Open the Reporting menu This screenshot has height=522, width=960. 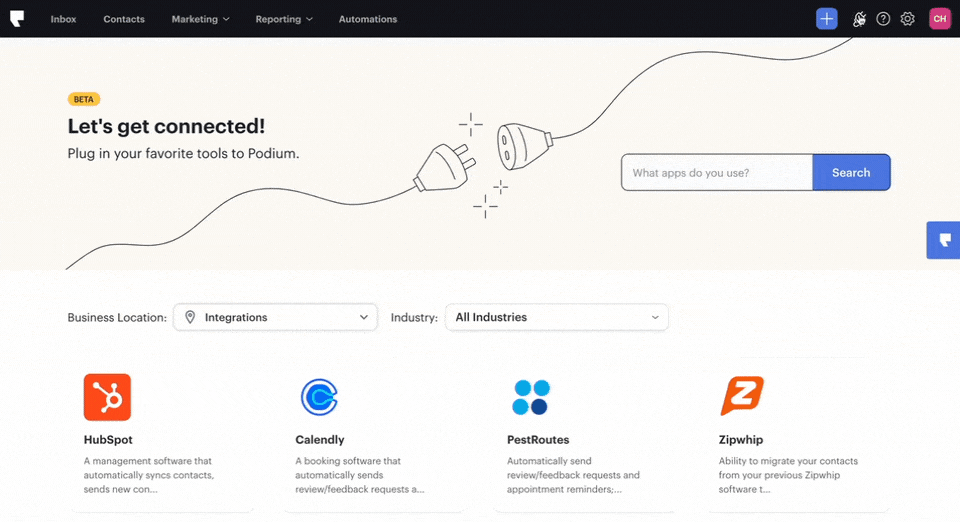click(x=283, y=19)
